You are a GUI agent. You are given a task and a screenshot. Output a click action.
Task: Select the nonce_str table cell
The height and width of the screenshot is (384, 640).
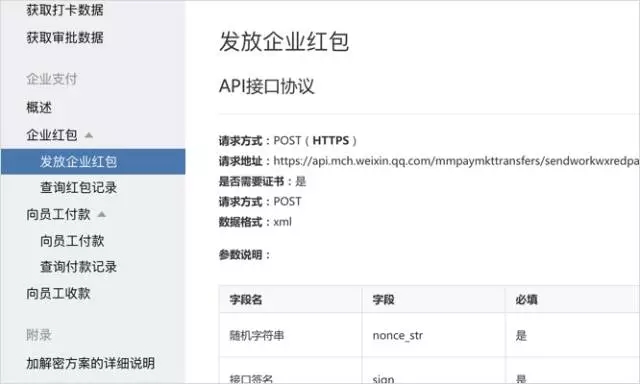[x=433, y=335]
